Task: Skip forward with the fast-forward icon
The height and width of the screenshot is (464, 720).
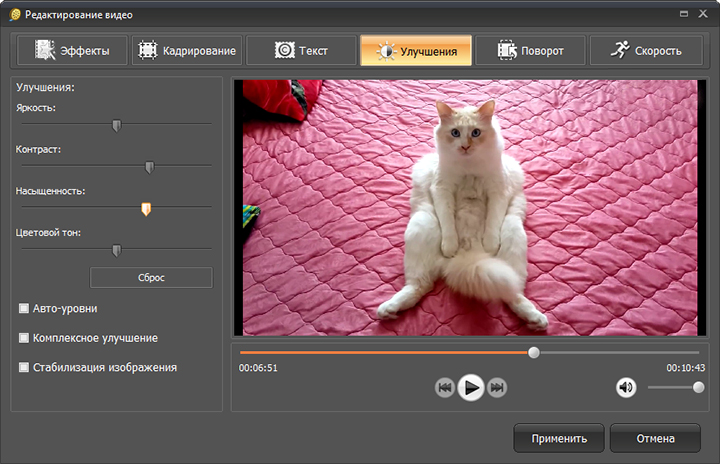Action: [497, 388]
